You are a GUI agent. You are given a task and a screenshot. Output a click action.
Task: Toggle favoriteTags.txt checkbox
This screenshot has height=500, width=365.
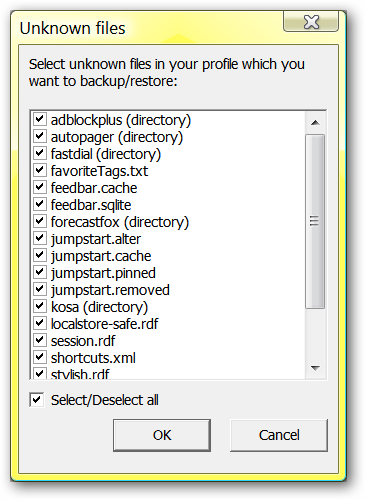coord(40,170)
